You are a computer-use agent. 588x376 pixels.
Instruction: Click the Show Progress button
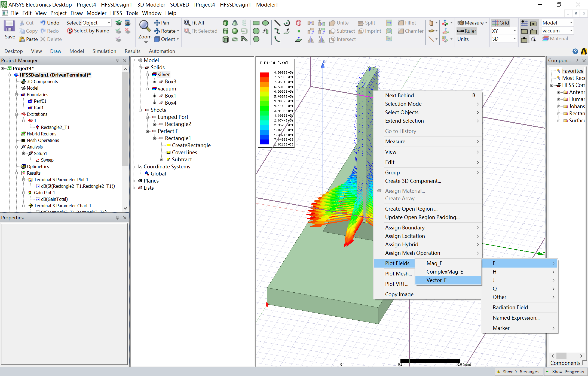(x=565, y=372)
